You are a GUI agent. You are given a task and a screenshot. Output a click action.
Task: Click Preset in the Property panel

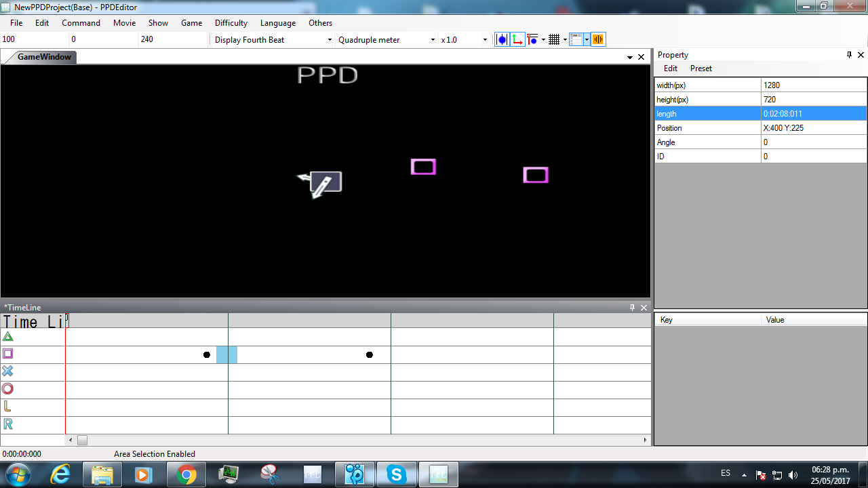pos(701,68)
